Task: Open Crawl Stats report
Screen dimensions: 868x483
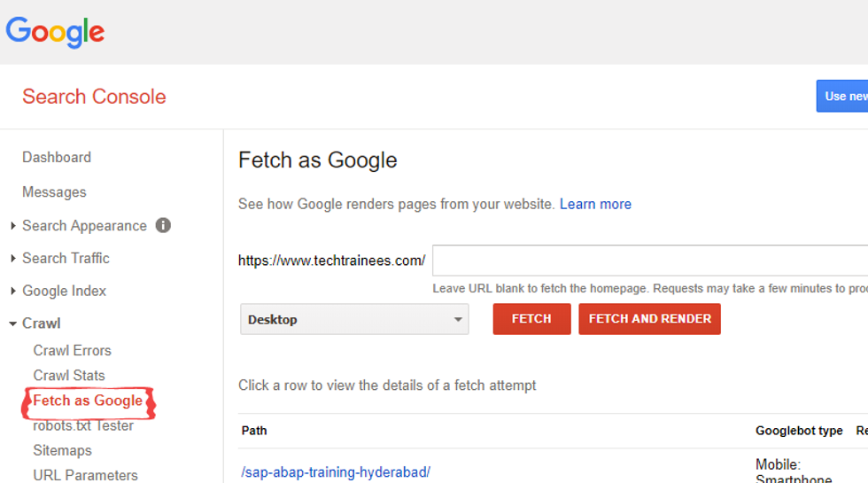Action: pyautogui.click(x=69, y=376)
